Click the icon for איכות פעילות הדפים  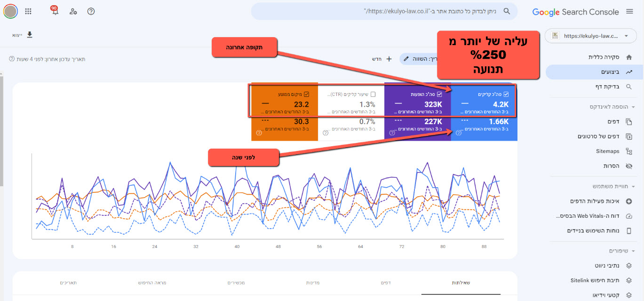629,201
